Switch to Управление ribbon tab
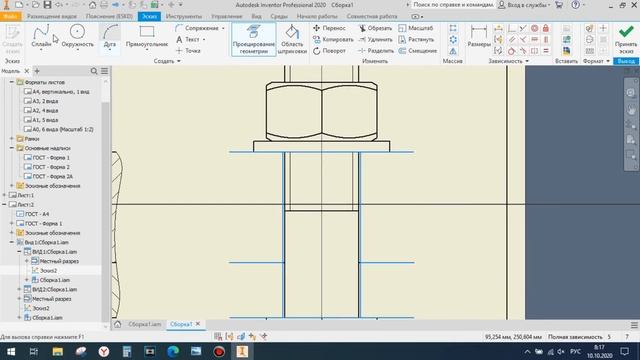This screenshot has height=360, width=640. click(227, 16)
